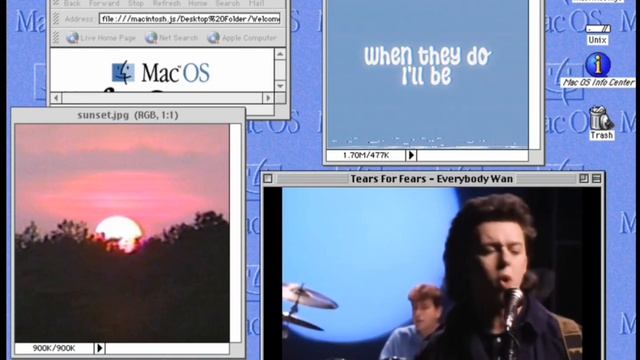Open the sunset.jpg status popup arrow

(100, 348)
